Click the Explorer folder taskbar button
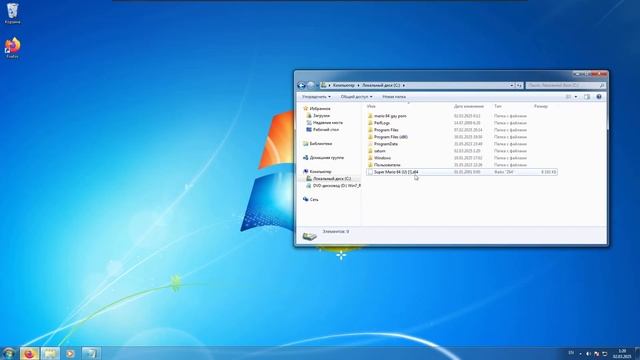The width and height of the screenshot is (640, 360). [x=50, y=353]
